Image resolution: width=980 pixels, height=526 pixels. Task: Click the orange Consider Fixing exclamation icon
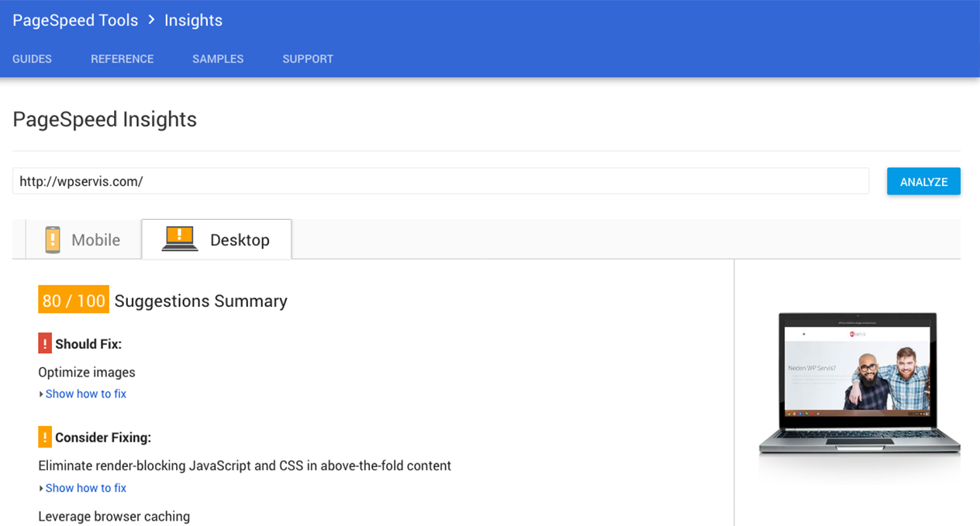point(45,437)
